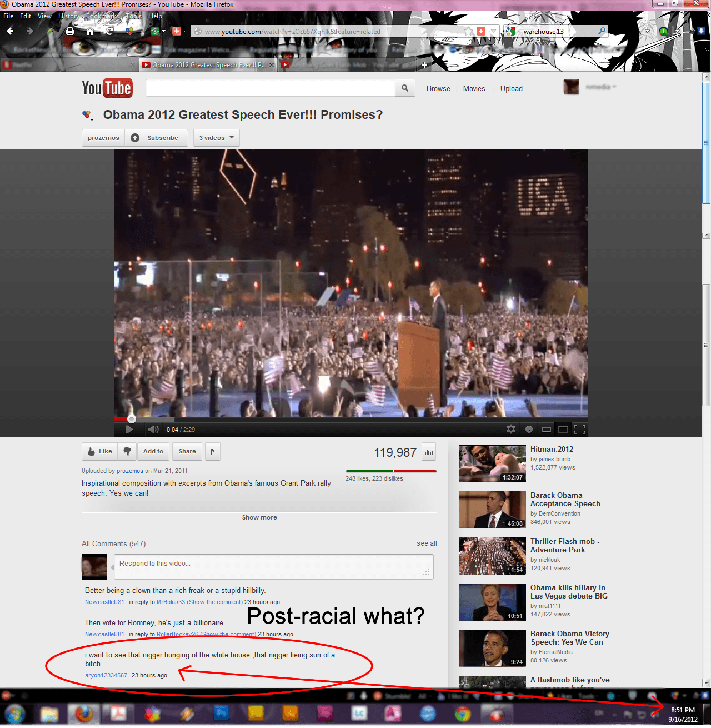
Task: Open the View menu
Action: [x=44, y=16]
